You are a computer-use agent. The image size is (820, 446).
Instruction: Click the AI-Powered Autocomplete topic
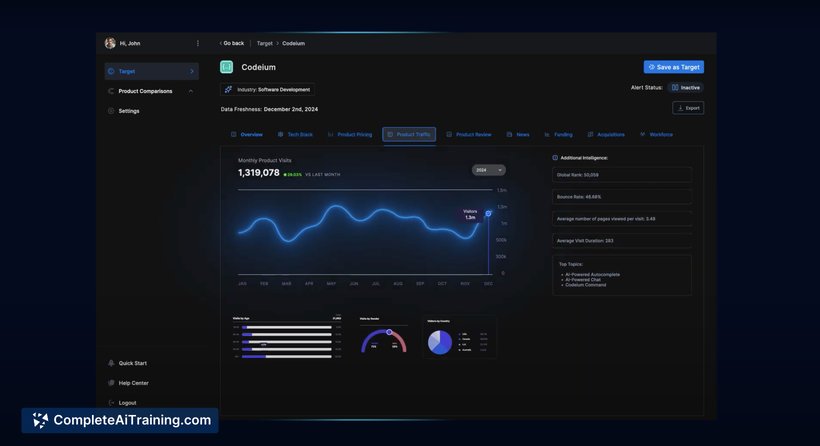(x=592, y=275)
